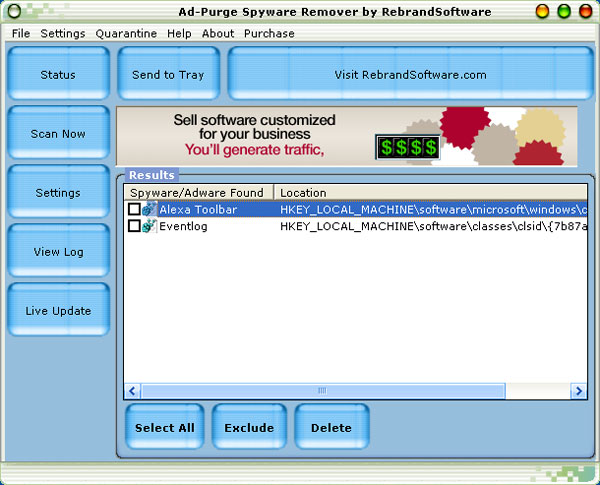Click the yellow minimize orb in title bar
The image size is (600, 485).
click(x=542, y=11)
